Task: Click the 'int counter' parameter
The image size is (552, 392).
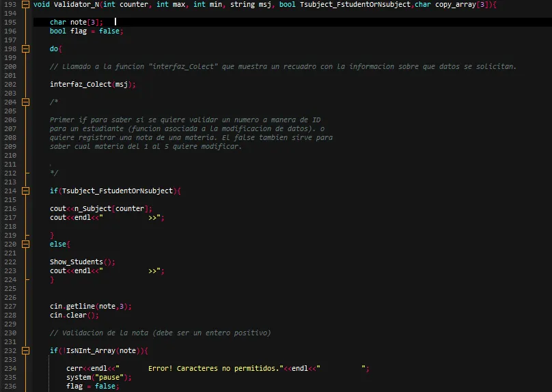Action: tap(126, 5)
